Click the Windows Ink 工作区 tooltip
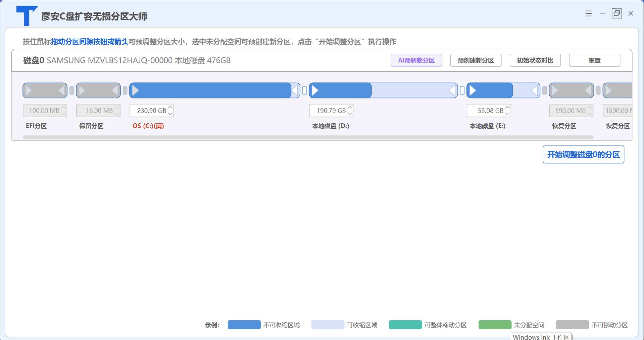Image resolution: width=644 pixels, height=340 pixels. coord(541,337)
